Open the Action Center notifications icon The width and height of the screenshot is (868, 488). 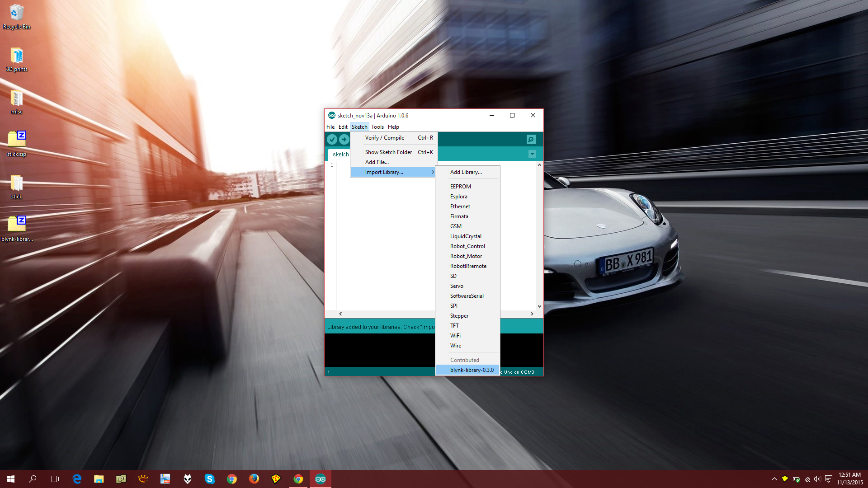coord(829,479)
